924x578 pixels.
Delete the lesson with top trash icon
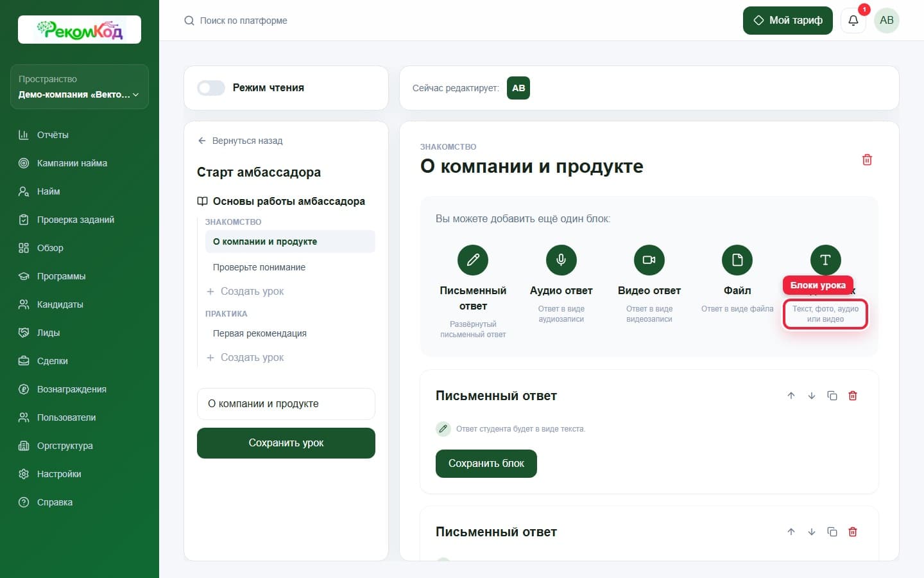[867, 160]
